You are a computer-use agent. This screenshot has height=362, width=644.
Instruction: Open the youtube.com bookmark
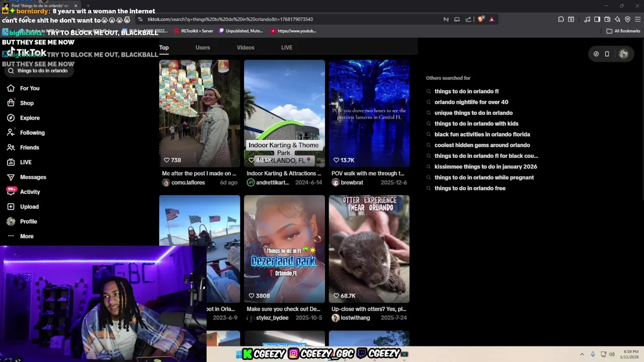point(293,31)
